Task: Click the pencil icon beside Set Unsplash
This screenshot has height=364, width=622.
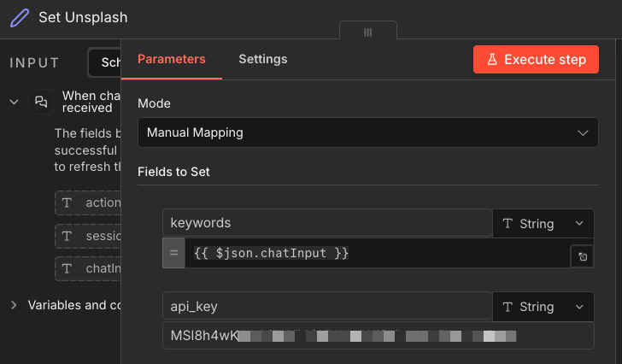Action: click(19, 18)
